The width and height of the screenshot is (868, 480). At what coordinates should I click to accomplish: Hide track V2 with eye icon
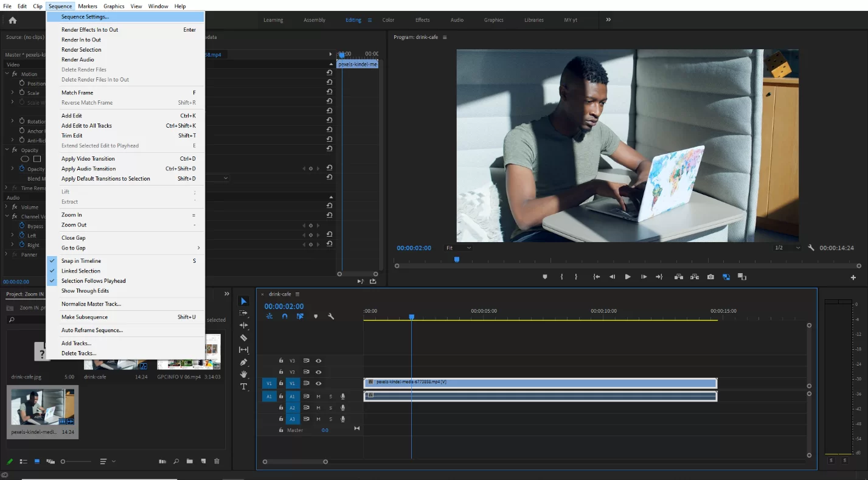click(318, 372)
